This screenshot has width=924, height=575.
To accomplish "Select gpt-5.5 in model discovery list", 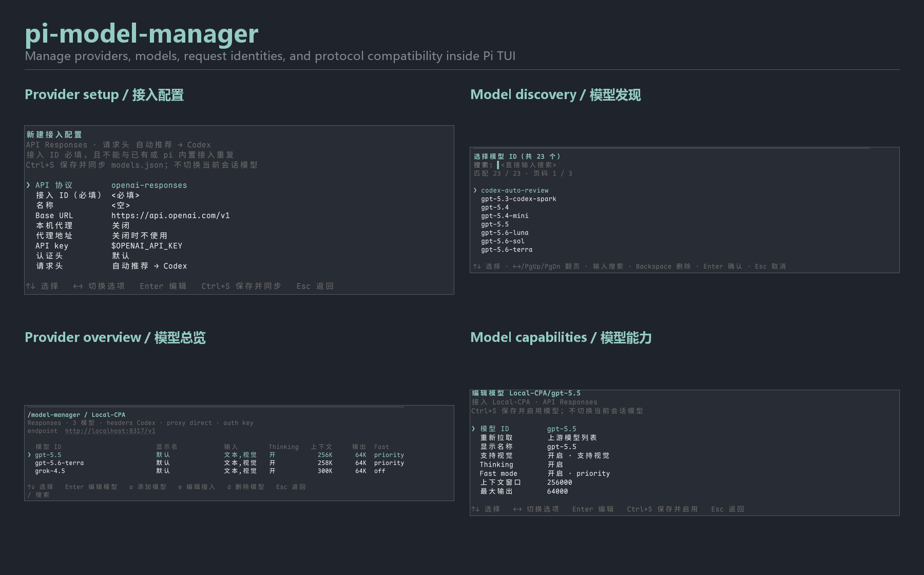I will tap(495, 224).
